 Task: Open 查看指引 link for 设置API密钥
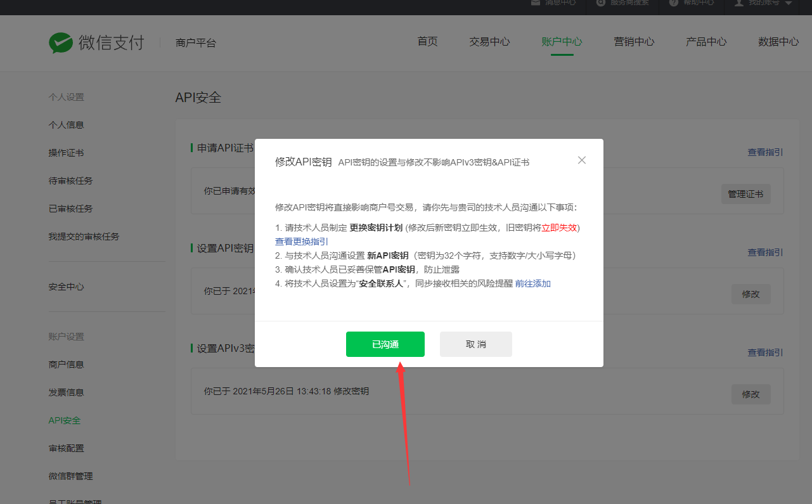click(765, 252)
